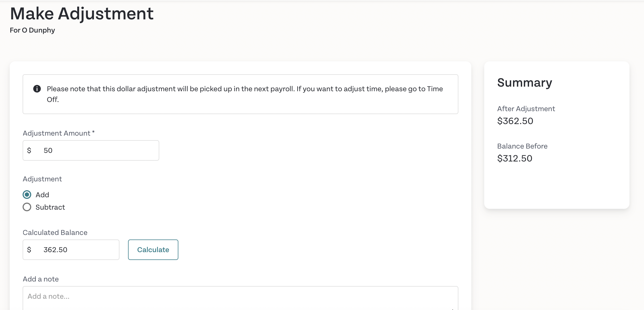Click the dollar sign in Calculated Balance field
Screen dimensions: 644x310
tap(29, 250)
